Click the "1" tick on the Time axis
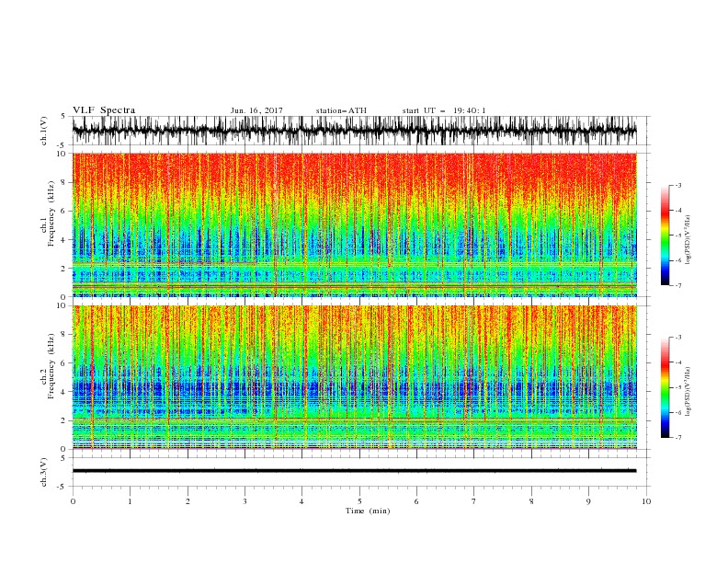The width and height of the screenshot is (728, 563). tap(130, 501)
